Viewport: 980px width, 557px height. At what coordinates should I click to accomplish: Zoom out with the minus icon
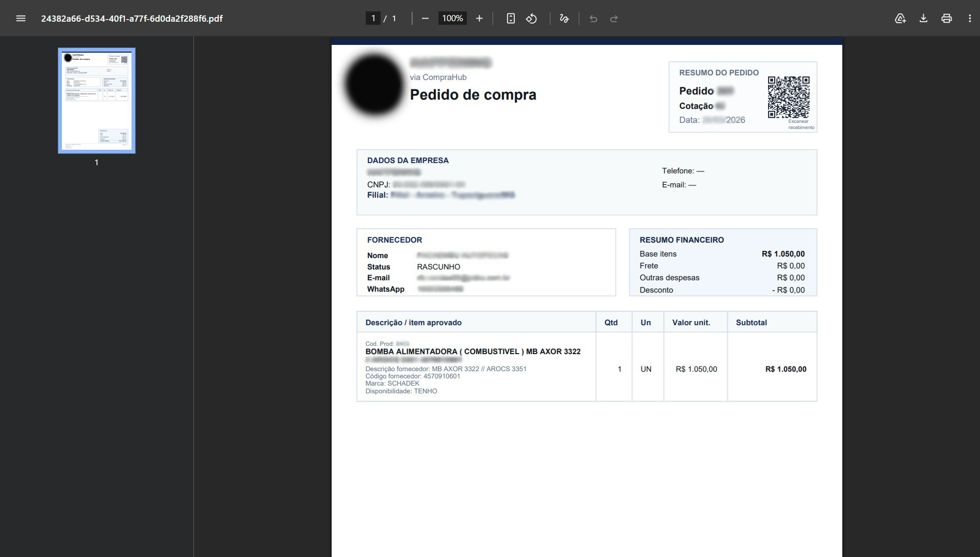(x=425, y=19)
